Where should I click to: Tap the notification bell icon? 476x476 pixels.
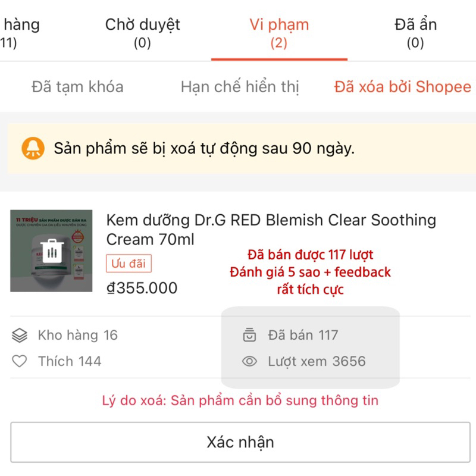coord(33,148)
